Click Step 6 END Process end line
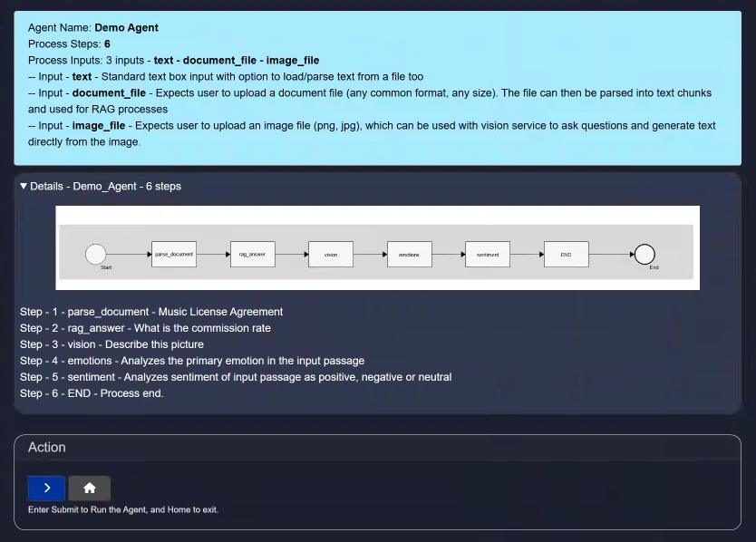Screen dimensions: 756x542 (x=92, y=393)
